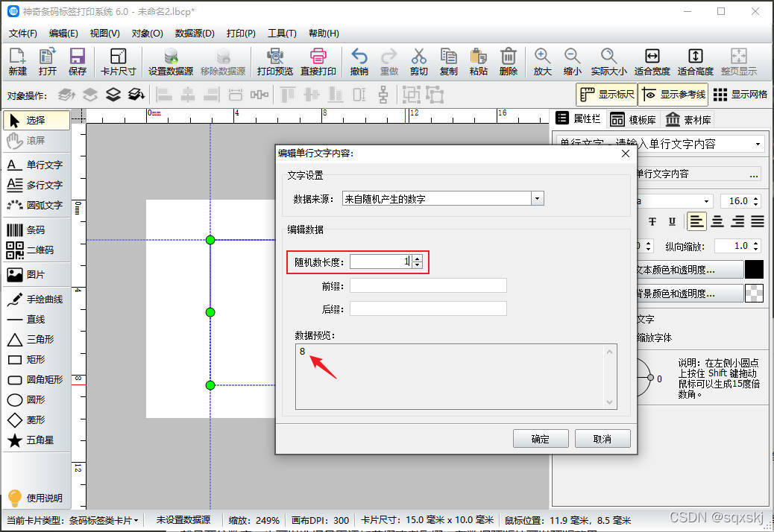This screenshot has width=774, height=532.
Task: Fit to height with 适合高度
Action: tap(696, 62)
